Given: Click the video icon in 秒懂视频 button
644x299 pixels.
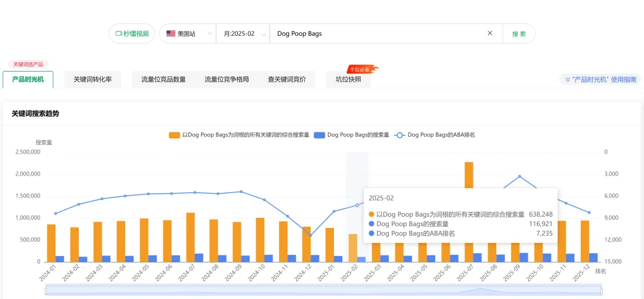Looking at the screenshot, I should [119, 33].
